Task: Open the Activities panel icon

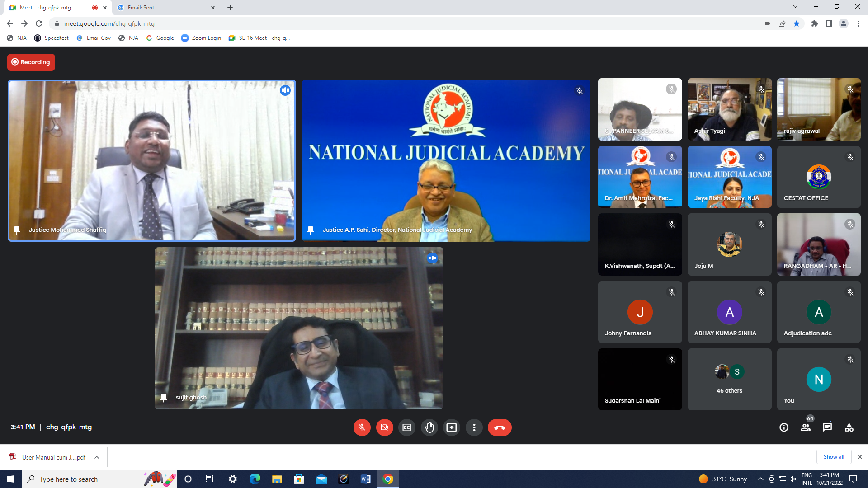Action: coord(849,427)
